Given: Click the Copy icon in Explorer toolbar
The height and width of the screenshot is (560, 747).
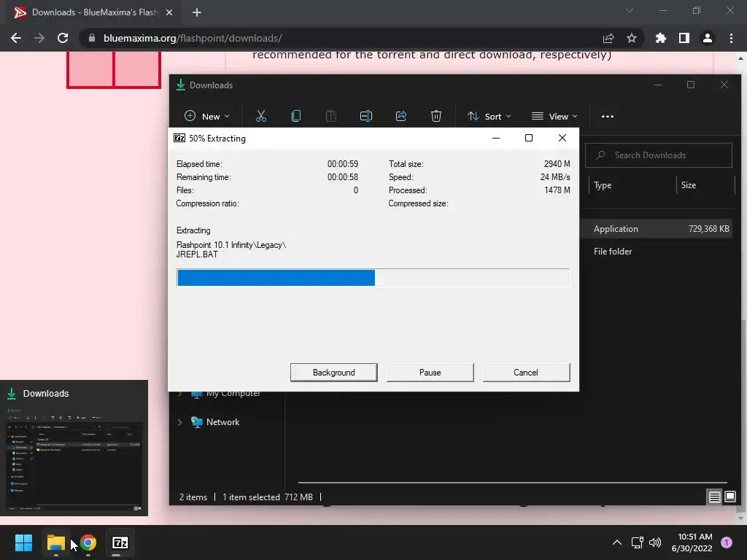Looking at the screenshot, I should [296, 116].
